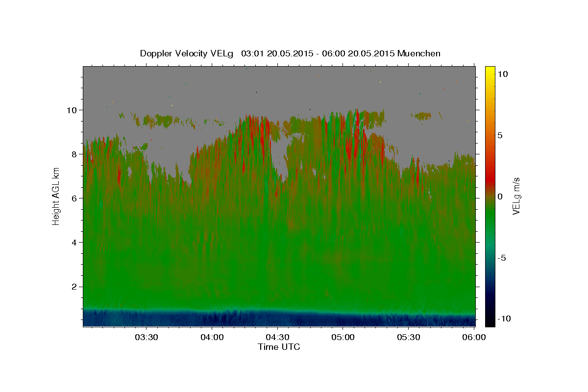Image resolution: width=588 pixels, height=392 pixels.
Task: Click the 04:00 time tick label
Action: [212, 338]
